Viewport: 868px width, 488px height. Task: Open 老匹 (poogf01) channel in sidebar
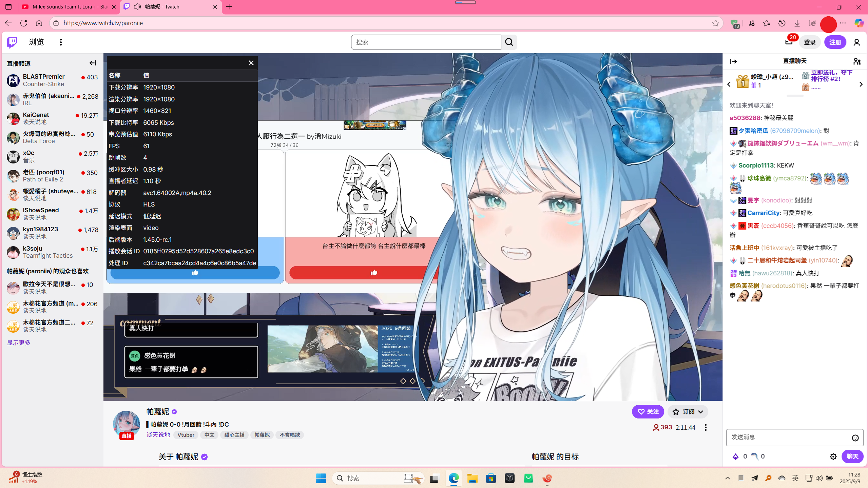[52, 176]
